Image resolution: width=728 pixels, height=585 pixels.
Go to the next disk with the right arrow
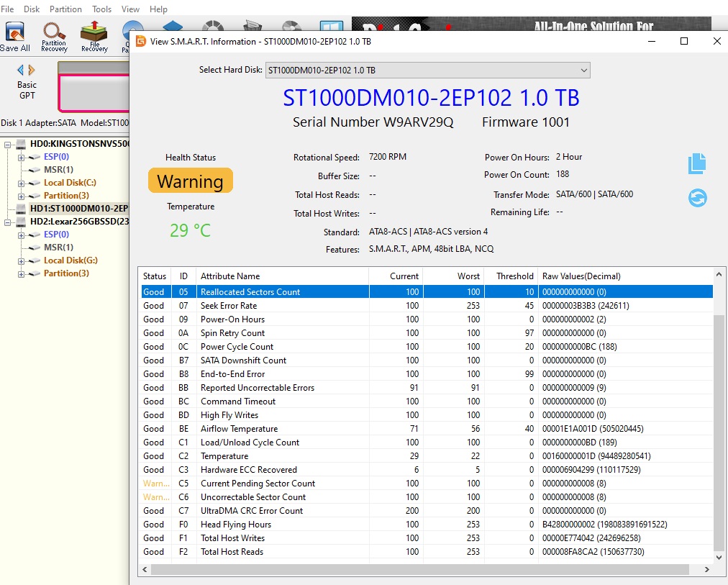click(x=32, y=70)
